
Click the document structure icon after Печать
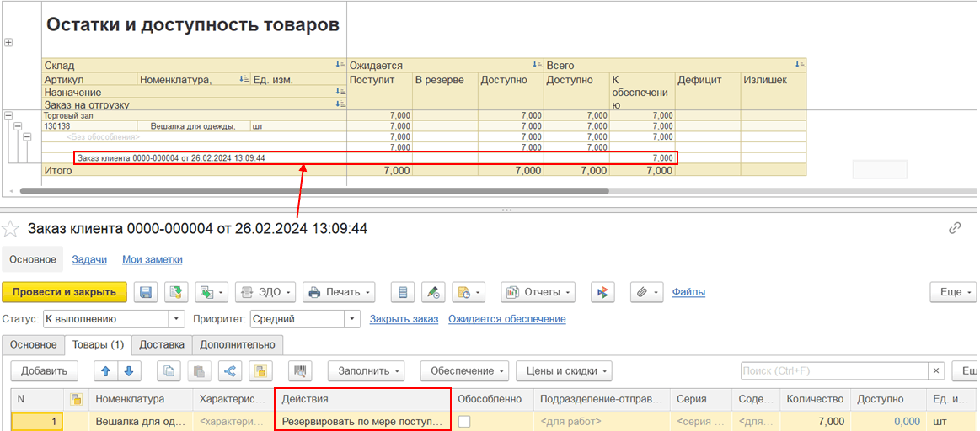[403, 292]
